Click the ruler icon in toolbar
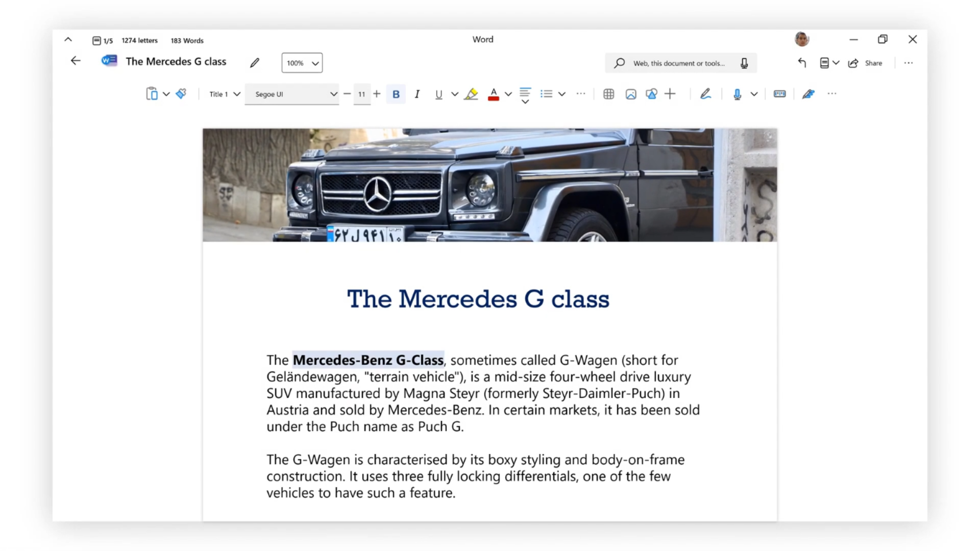The image size is (980, 551). coord(779,94)
